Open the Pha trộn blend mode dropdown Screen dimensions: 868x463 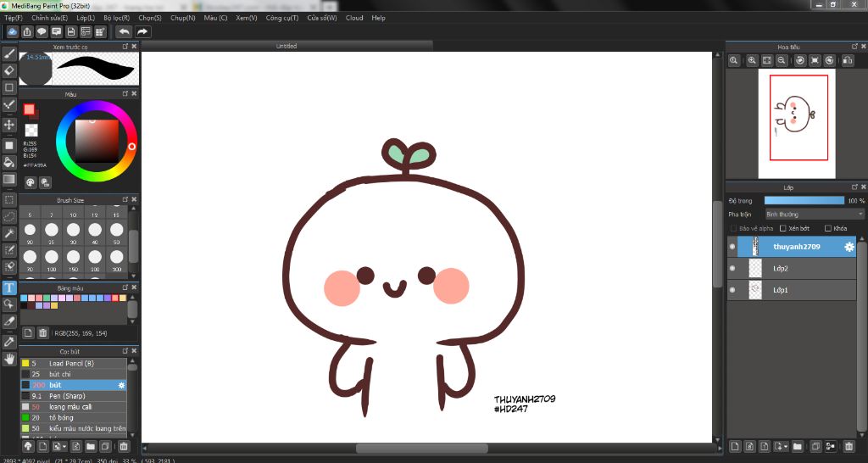point(815,215)
